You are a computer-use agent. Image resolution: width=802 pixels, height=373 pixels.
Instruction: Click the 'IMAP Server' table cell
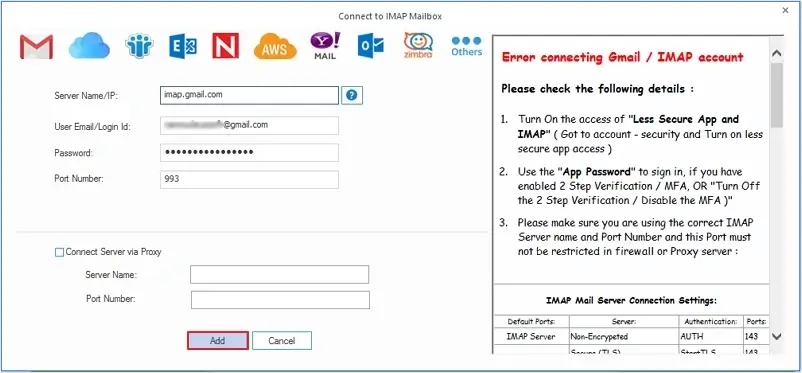[x=531, y=337]
